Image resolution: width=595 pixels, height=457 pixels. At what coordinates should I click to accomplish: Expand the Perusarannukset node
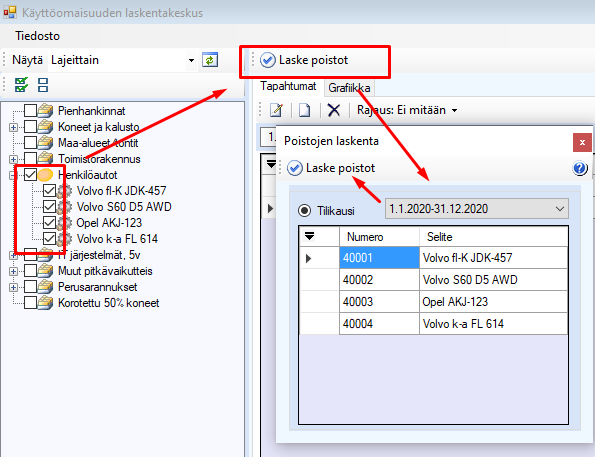pos(13,287)
